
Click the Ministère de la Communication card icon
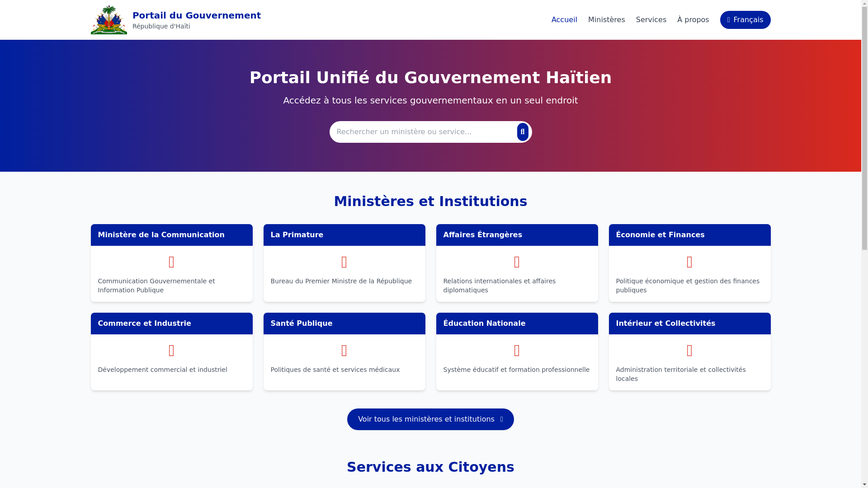[171, 262]
